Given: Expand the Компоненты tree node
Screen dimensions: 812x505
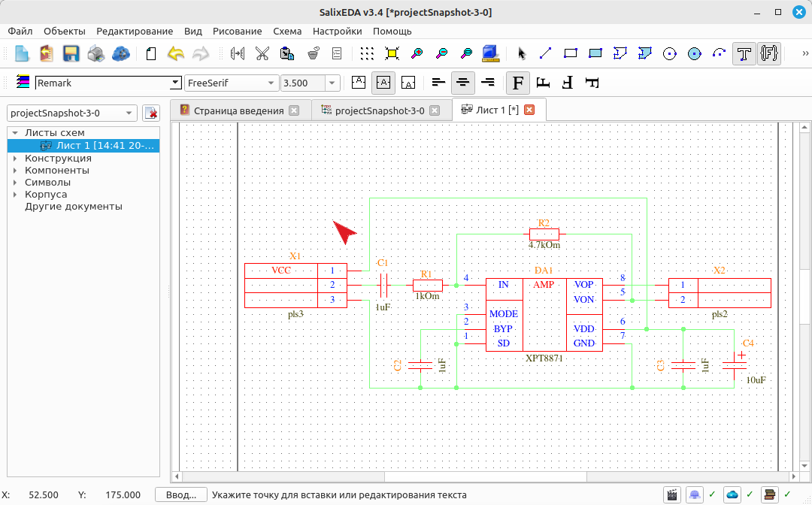Looking at the screenshot, I should click(15, 171).
